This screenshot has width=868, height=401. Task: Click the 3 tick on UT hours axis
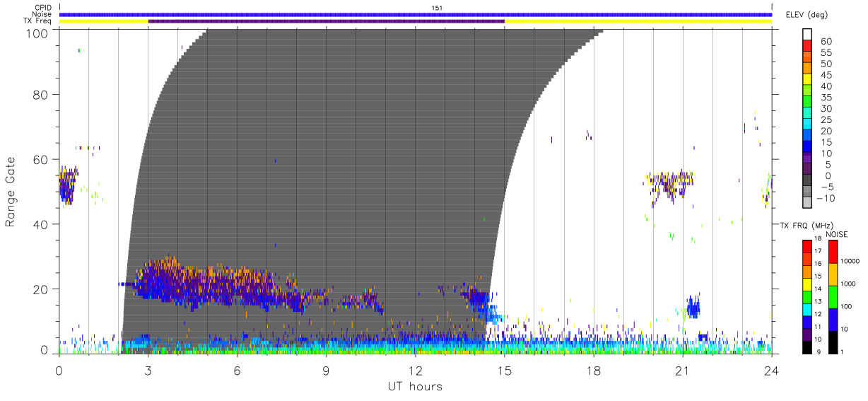(148, 368)
